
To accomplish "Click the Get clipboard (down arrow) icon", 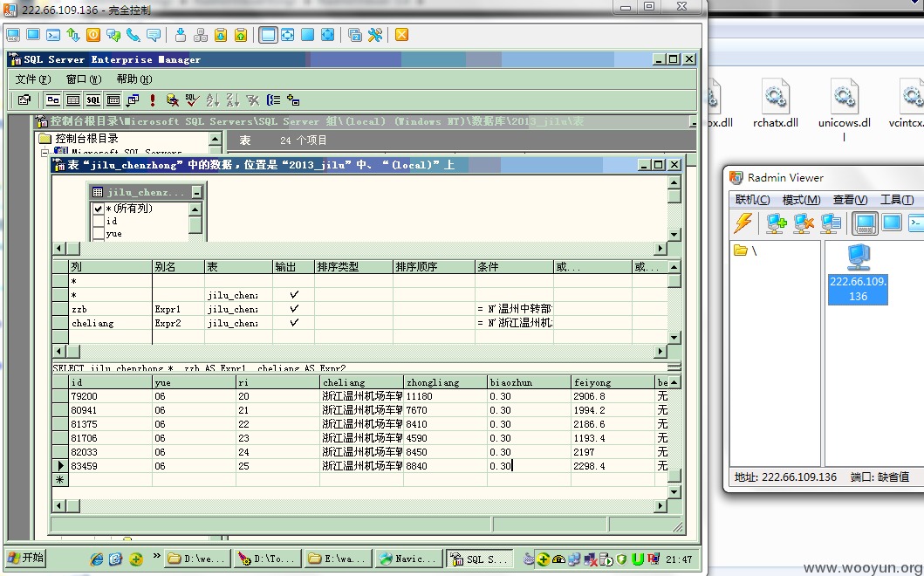I will pos(221,35).
